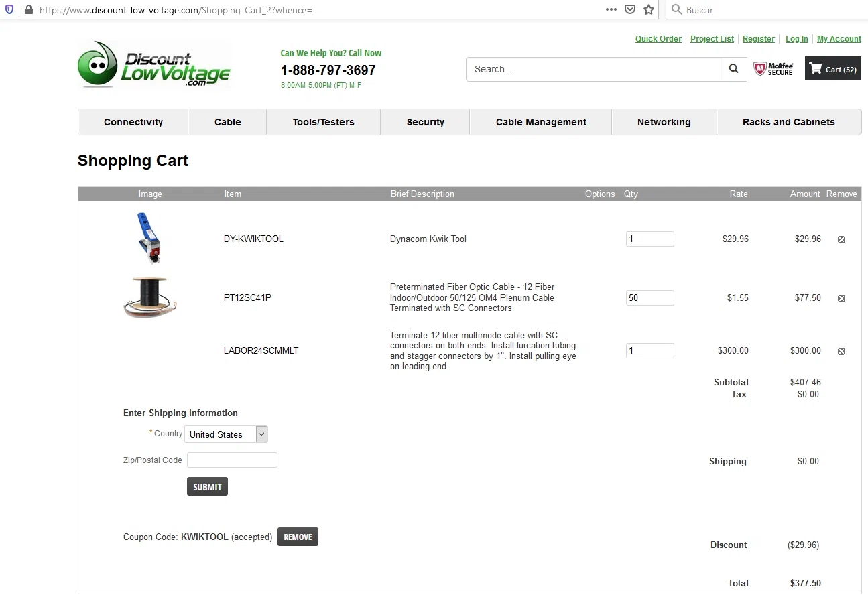The height and width of the screenshot is (597, 868).
Task: Click the Dynacom Kwik Tool description text
Action: coord(428,239)
